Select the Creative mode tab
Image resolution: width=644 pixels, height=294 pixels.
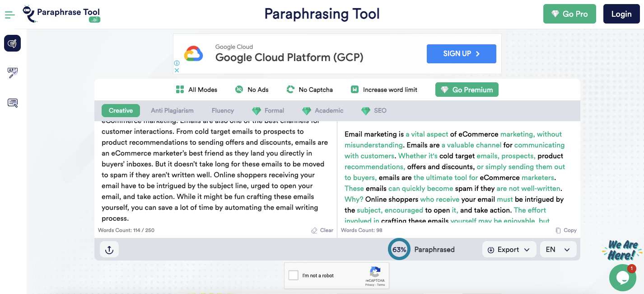click(121, 110)
